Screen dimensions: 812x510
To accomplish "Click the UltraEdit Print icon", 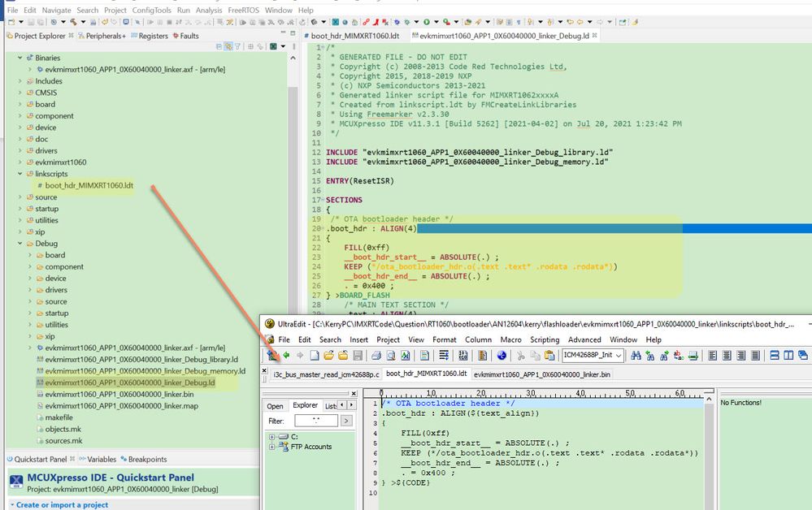I will pos(376,355).
